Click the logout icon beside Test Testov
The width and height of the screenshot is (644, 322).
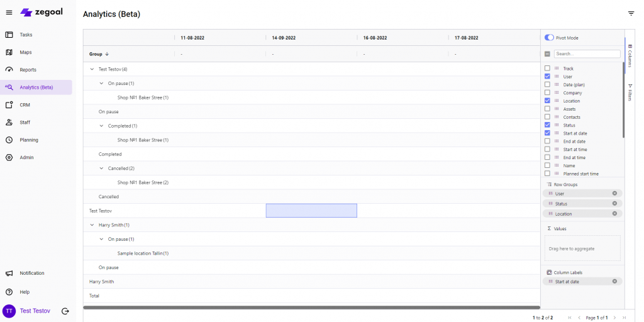(65, 311)
